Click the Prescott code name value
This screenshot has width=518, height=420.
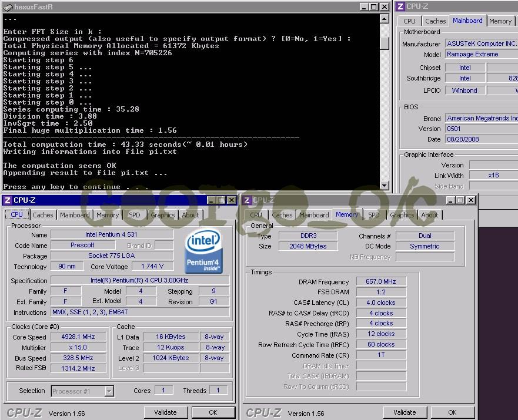[82, 245]
